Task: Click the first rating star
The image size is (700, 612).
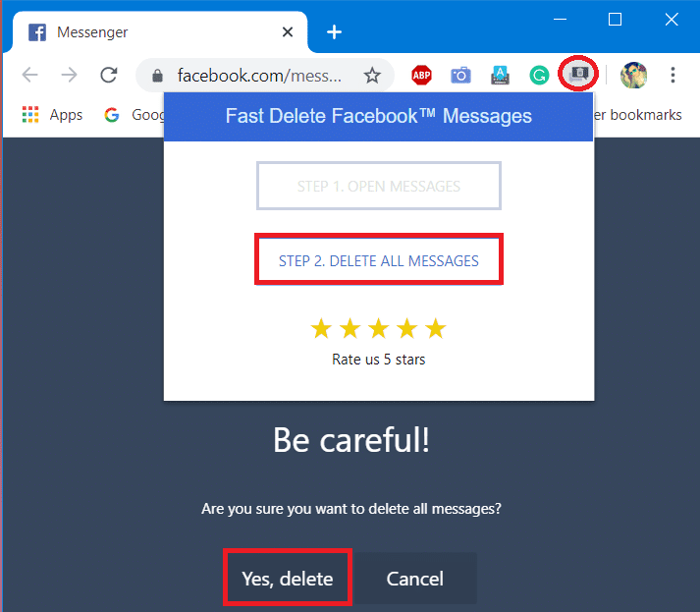Action: (321, 329)
